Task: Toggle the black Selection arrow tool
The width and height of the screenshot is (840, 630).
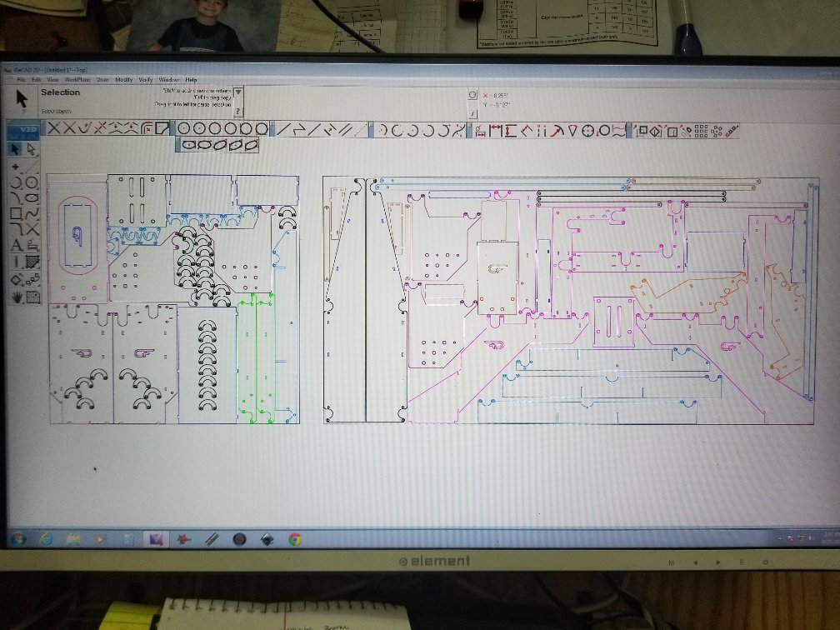Action: coord(16,148)
